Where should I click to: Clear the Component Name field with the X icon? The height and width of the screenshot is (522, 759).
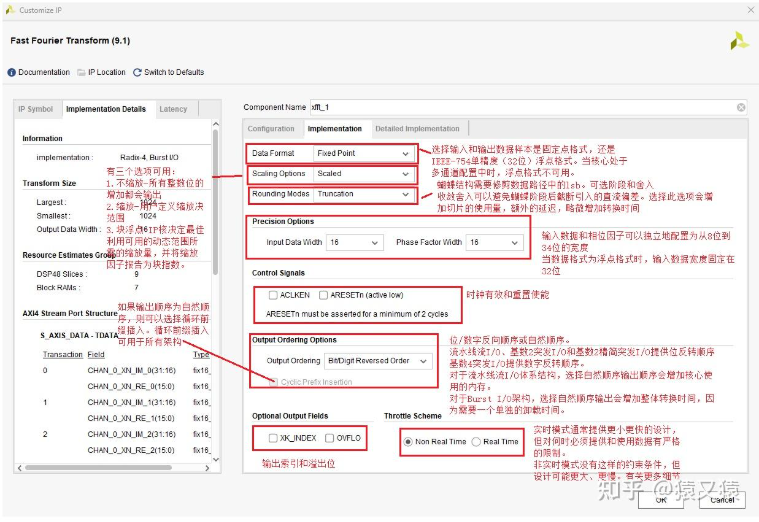pyautogui.click(x=741, y=107)
